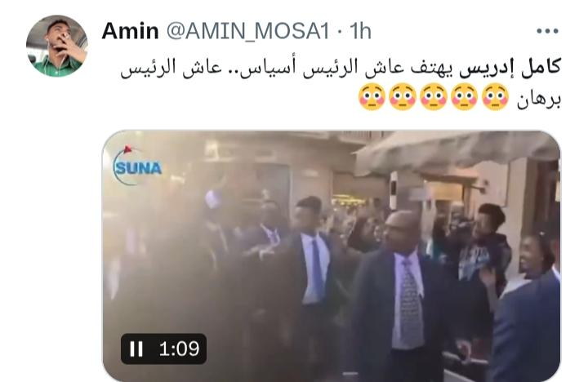The height and width of the screenshot is (382, 588).
Task: Click the middle flushed face emoji
Action: click(x=434, y=97)
